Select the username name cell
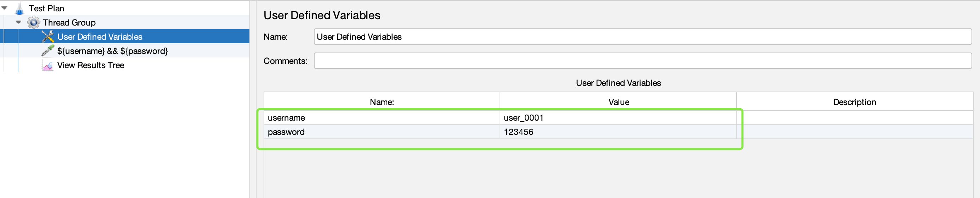The image size is (980, 198). point(382,118)
